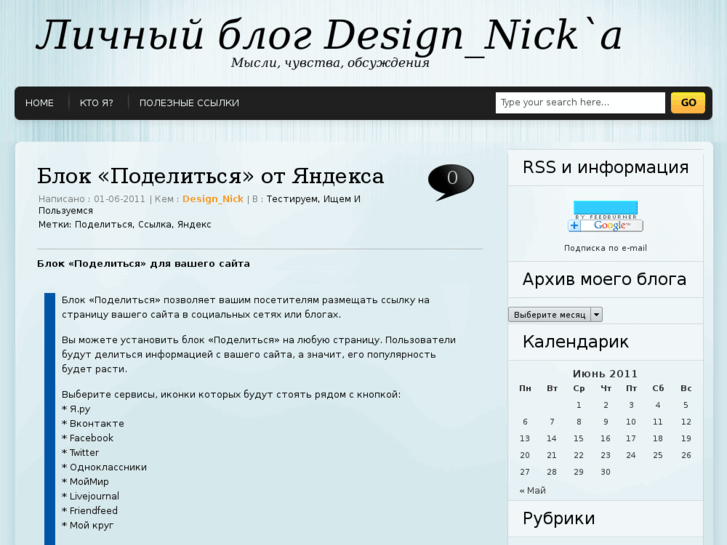Visit author link Design_Nick

pyautogui.click(x=213, y=199)
